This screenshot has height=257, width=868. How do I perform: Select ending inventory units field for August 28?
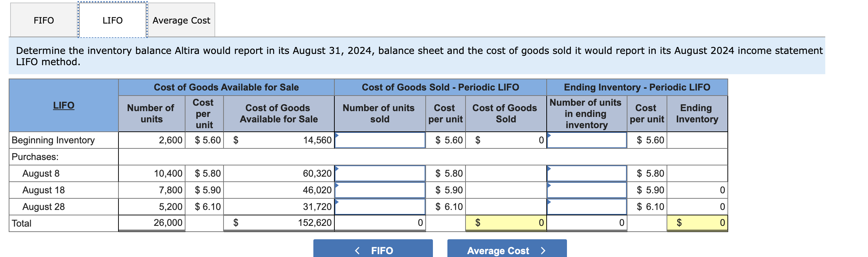(587, 207)
